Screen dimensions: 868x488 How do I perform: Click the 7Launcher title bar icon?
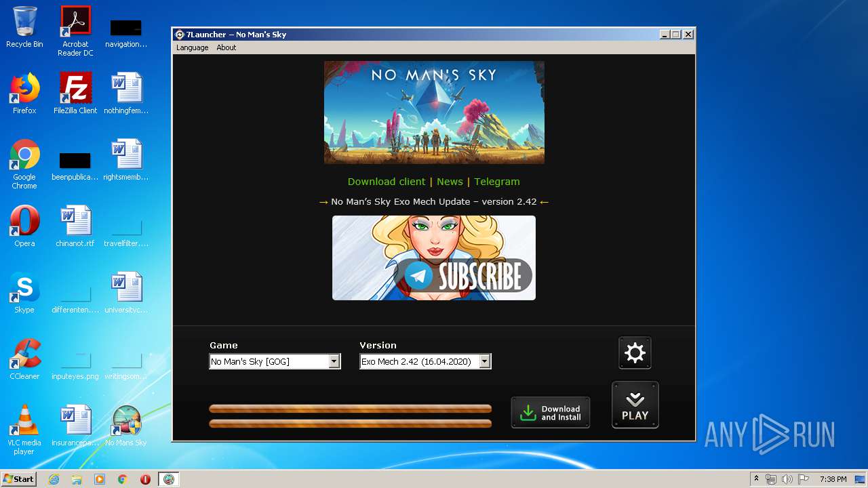click(x=180, y=35)
